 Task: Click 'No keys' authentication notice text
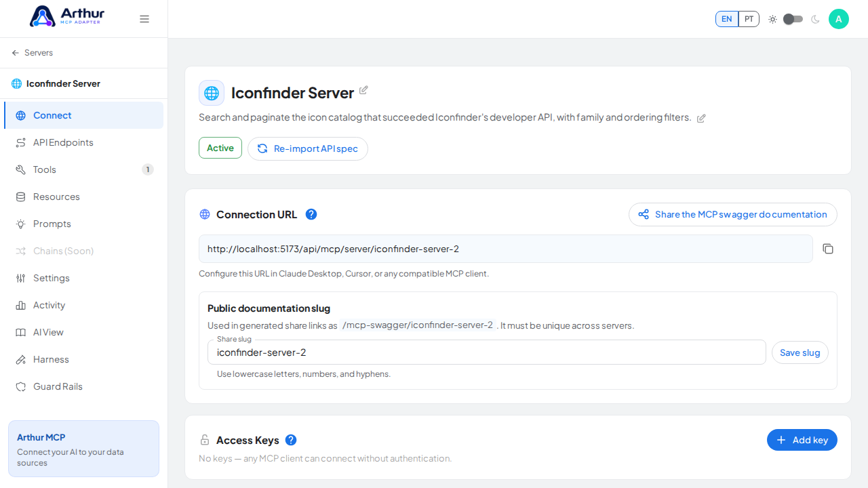[x=325, y=459]
